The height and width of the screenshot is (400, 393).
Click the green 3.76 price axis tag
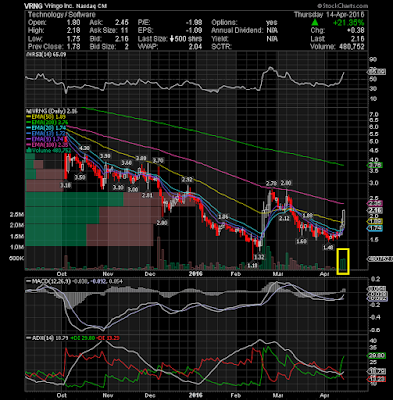click(x=375, y=165)
